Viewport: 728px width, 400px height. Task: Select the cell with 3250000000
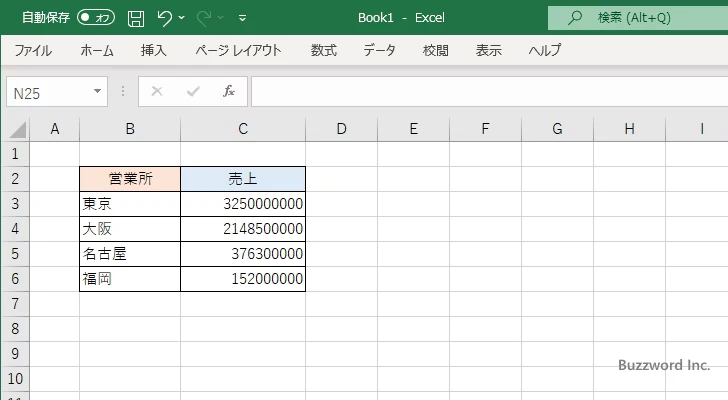243,204
